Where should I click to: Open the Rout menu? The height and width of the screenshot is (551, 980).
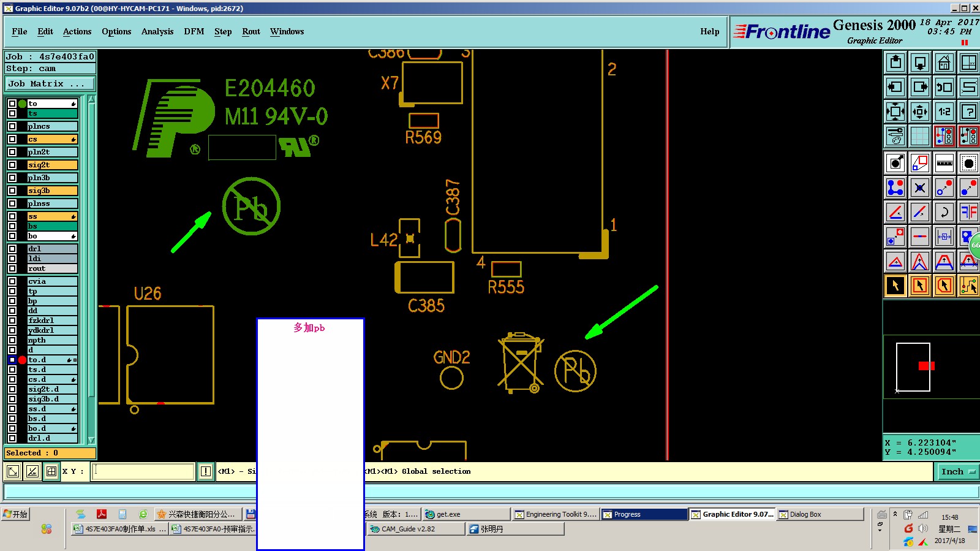coord(251,32)
